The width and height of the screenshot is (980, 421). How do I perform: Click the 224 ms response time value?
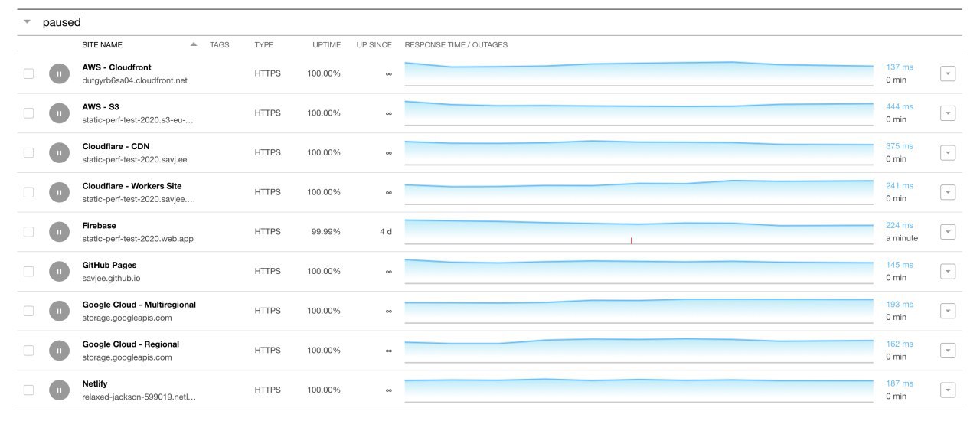(x=900, y=226)
